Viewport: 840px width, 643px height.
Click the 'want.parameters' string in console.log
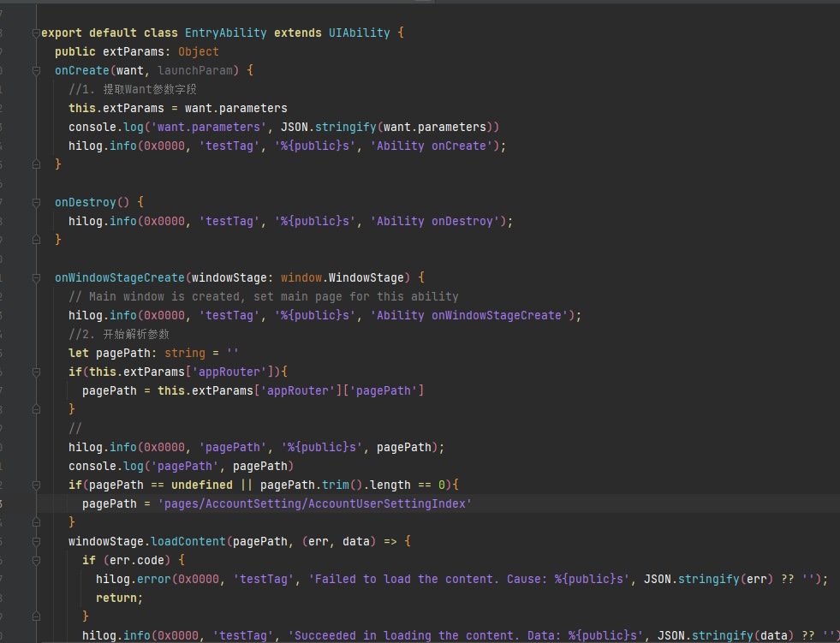point(209,127)
